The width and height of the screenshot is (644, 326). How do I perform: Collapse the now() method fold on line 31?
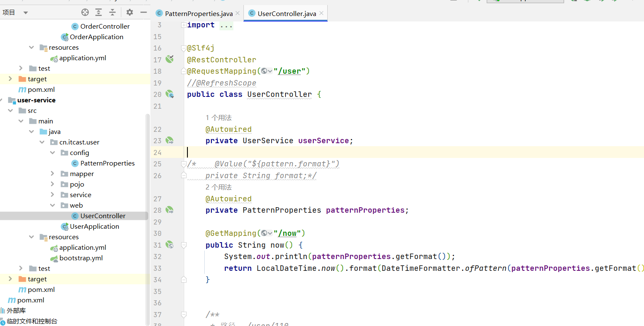point(184,245)
